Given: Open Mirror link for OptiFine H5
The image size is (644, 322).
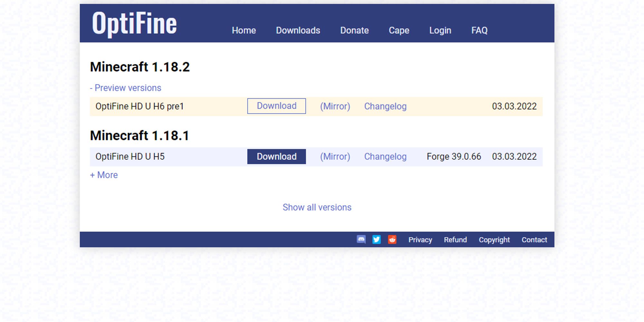Looking at the screenshot, I should point(335,156).
